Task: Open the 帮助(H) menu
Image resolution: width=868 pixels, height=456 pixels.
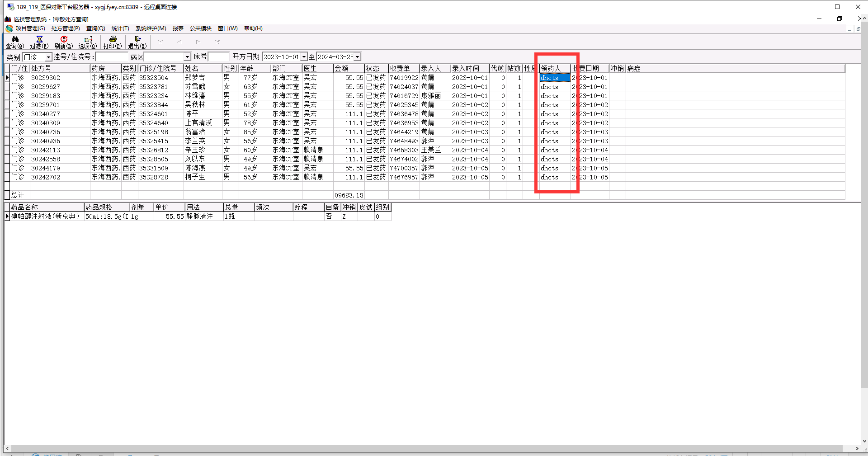Action: [253, 28]
